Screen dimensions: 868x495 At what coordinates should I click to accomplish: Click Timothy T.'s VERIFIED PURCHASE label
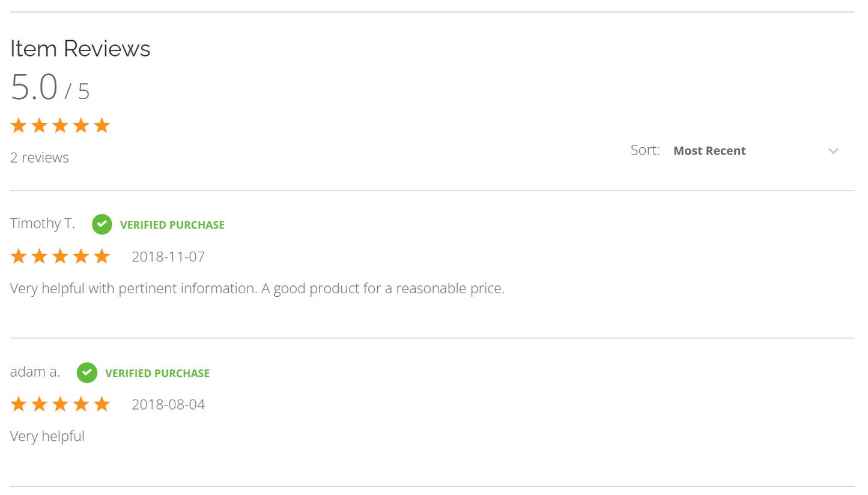(172, 225)
